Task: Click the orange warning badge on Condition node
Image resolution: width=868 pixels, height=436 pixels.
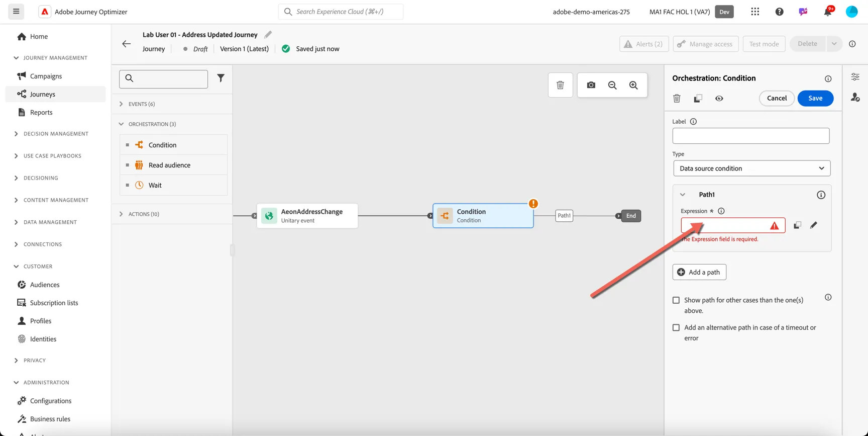Action: (533, 204)
